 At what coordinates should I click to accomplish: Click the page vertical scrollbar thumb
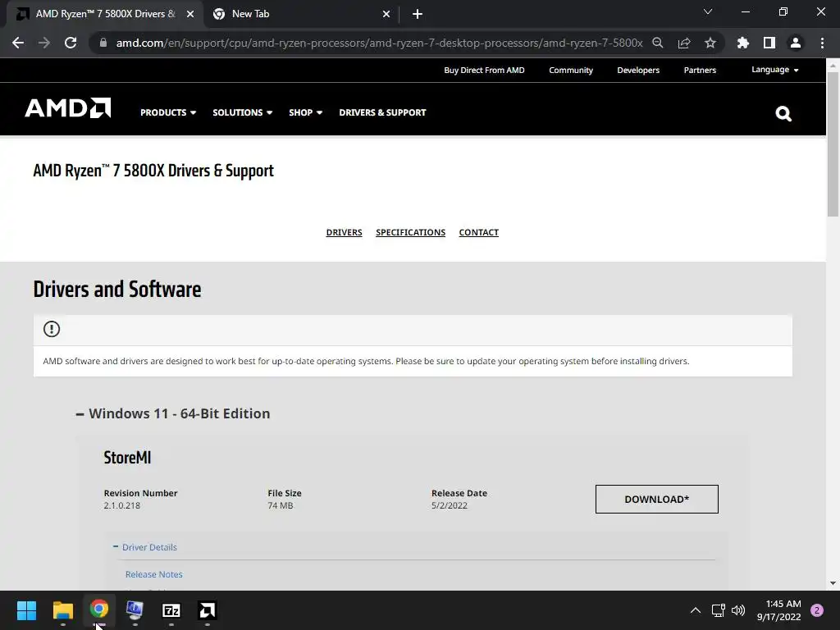tap(833, 144)
